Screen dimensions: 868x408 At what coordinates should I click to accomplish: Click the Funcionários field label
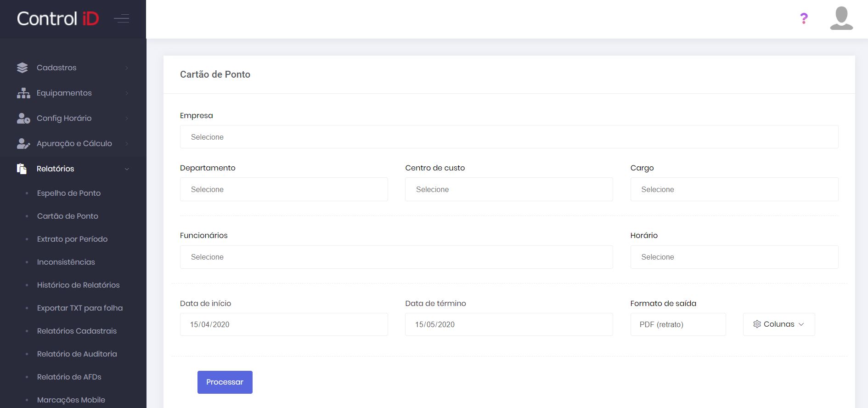[x=204, y=235]
